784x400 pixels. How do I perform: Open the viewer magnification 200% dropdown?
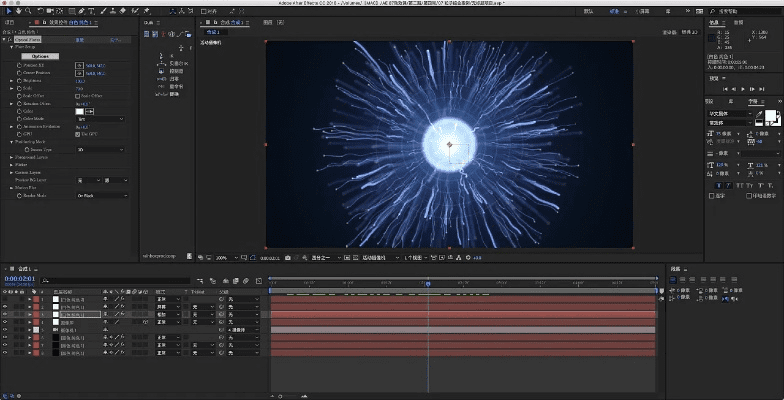click(x=224, y=257)
